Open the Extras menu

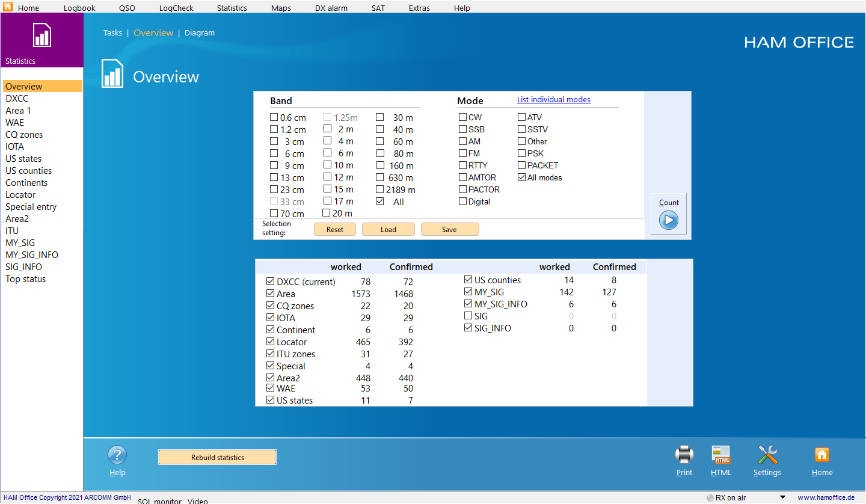(419, 8)
